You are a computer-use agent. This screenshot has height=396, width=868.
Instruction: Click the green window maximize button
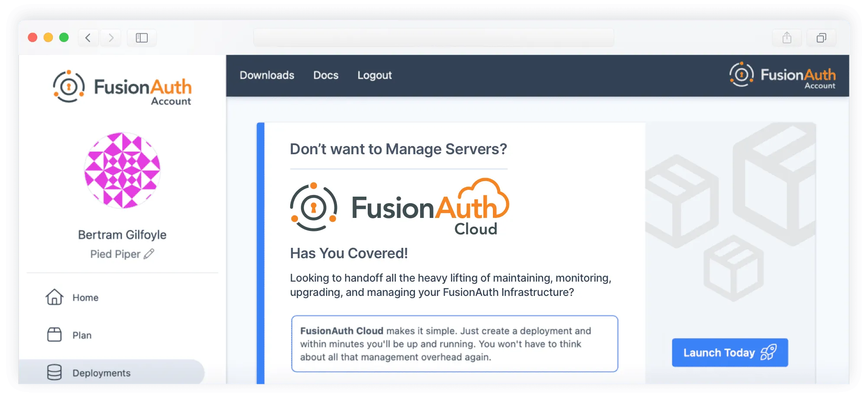[x=64, y=38]
